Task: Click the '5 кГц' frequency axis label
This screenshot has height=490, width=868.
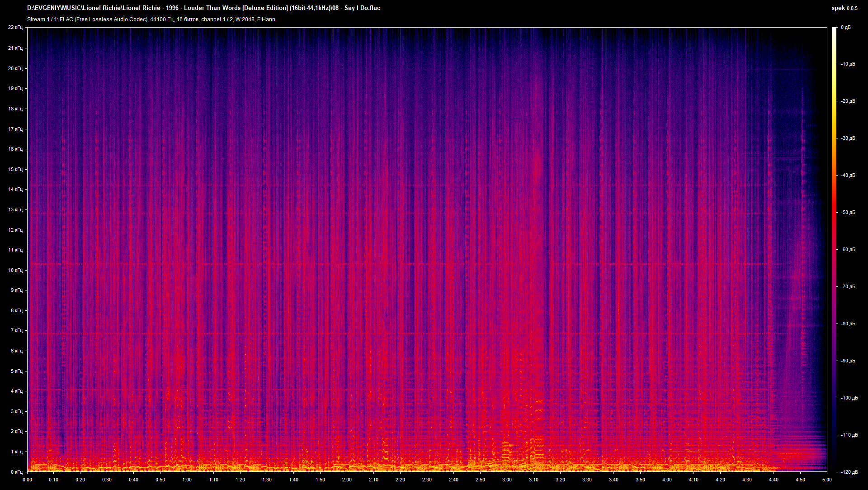Action: pyautogui.click(x=17, y=371)
